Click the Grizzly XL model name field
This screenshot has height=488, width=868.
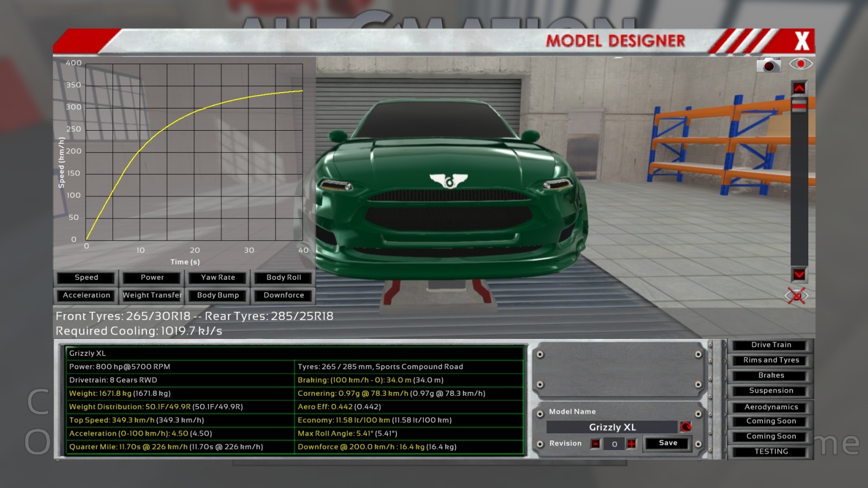point(612,427)
